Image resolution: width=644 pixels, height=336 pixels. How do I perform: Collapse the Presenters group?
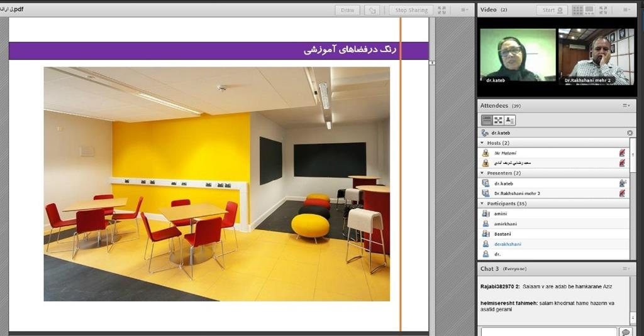[482, 173]
